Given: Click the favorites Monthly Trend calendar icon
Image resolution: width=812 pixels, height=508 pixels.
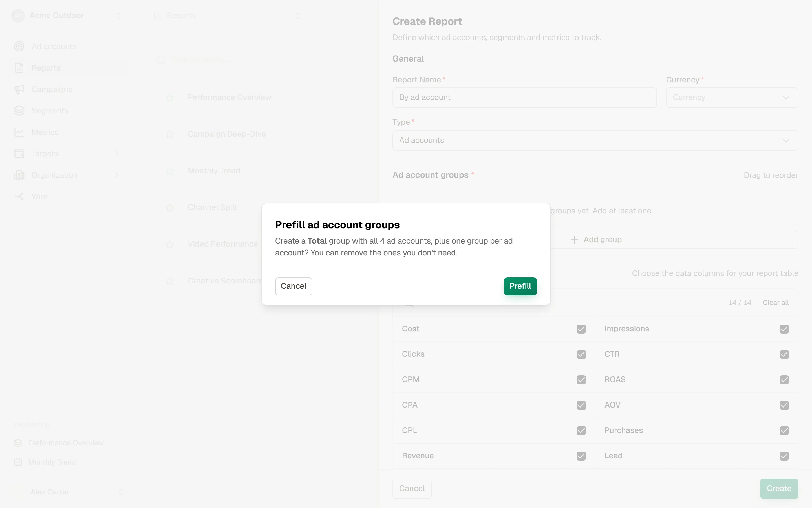Looking at the screenshot, I should [x=18, y=462].
